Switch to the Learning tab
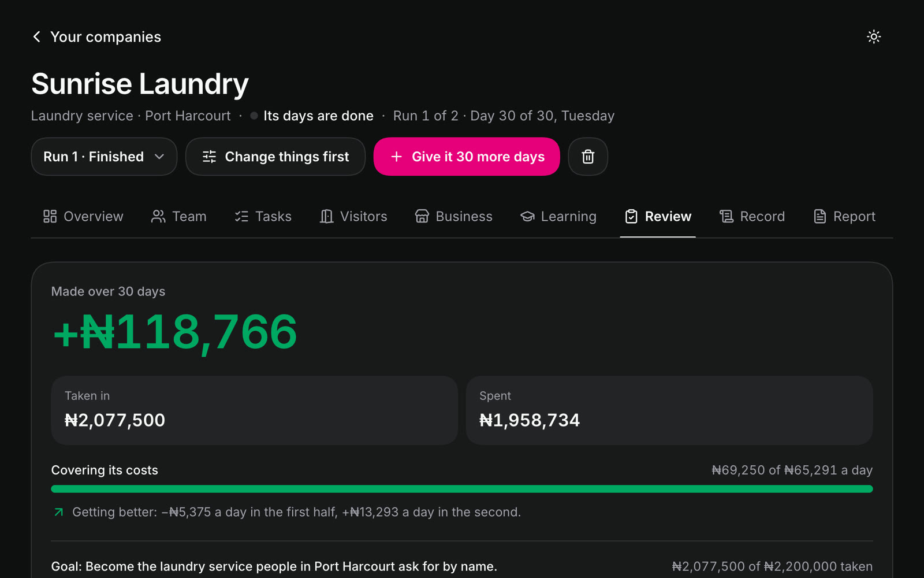Screen dimensions: 924x578 coord(558,217)
